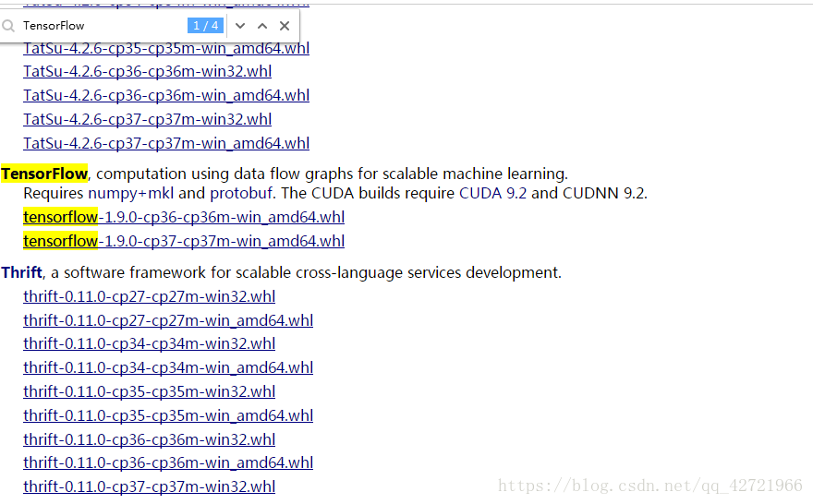The image size is (813, 504).
Task: Download thrift-0.11.0-cp35-cp35m-win32.whl
Action: tap(150, 391)
